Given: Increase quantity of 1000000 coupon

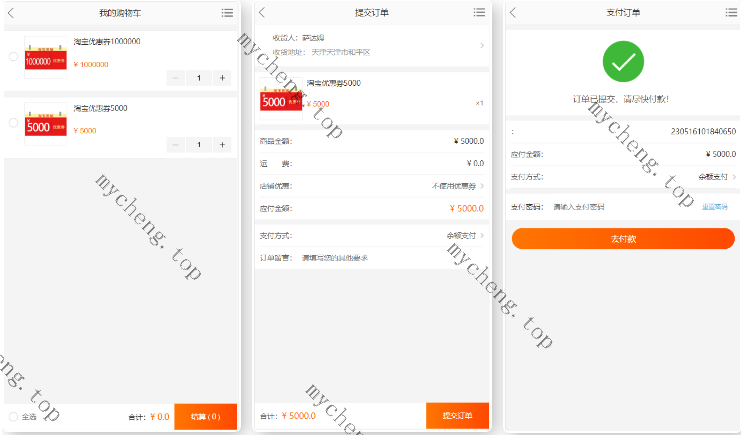Looking at the screenshot, I should [222, 78].
